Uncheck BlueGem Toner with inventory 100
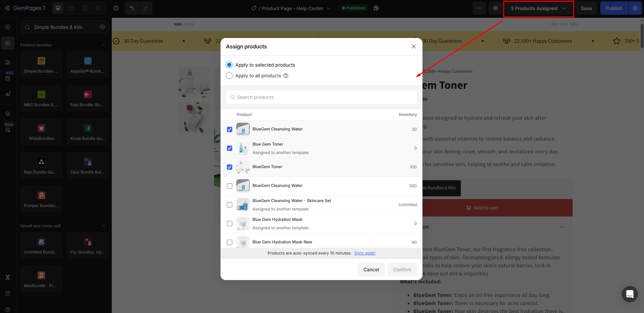644x313 pixels. (230, 167)
